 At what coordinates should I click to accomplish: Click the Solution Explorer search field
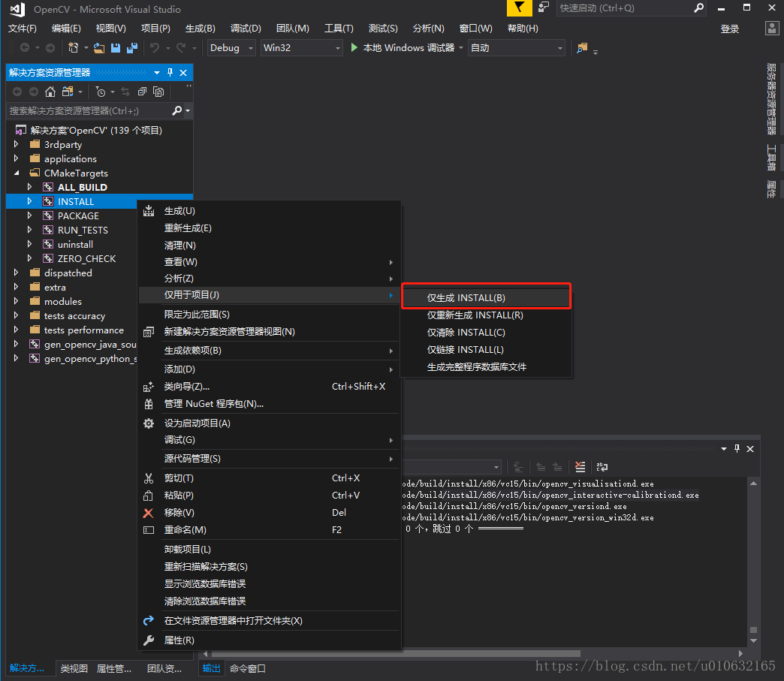pos(89,110)
